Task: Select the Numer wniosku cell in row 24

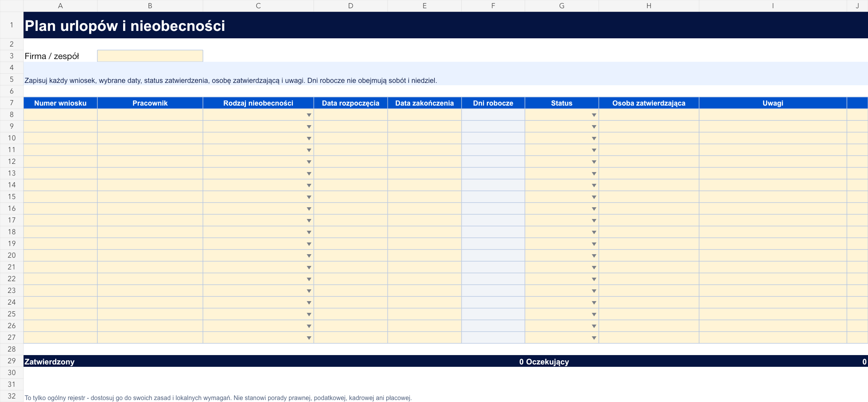Action: click(x=61, y=302)
